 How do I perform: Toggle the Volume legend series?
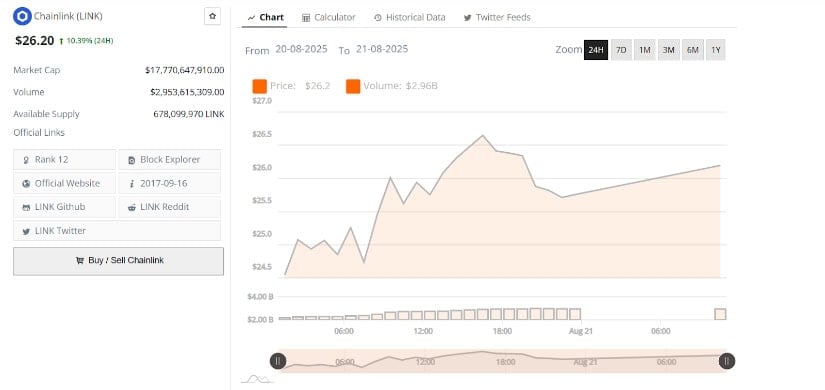[392, 86]
